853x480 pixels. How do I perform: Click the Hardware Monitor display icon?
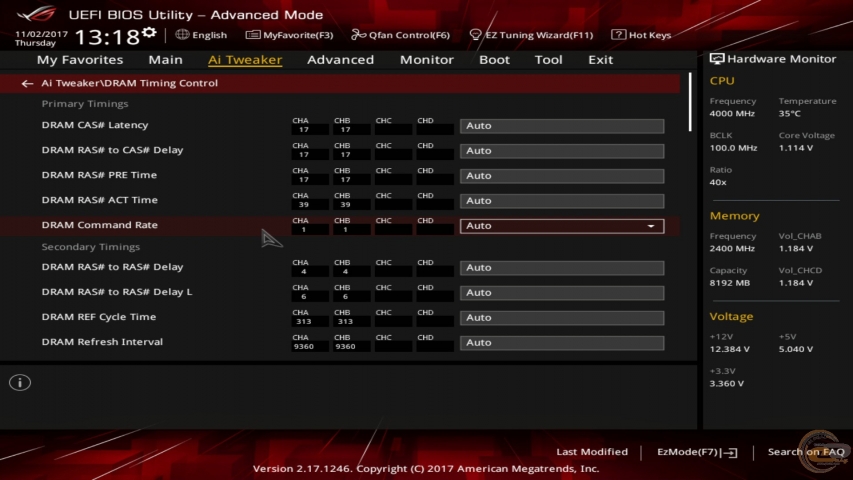coord(716,59)
